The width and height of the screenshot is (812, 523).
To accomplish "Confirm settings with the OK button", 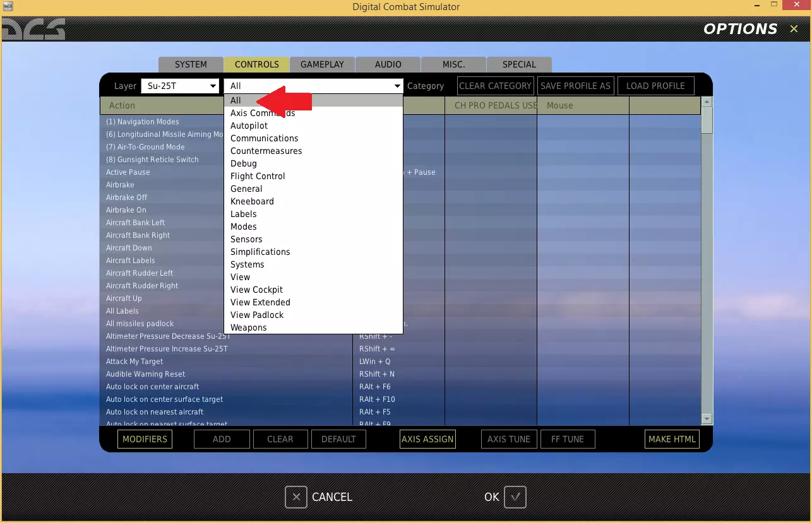I will (505, 497).
